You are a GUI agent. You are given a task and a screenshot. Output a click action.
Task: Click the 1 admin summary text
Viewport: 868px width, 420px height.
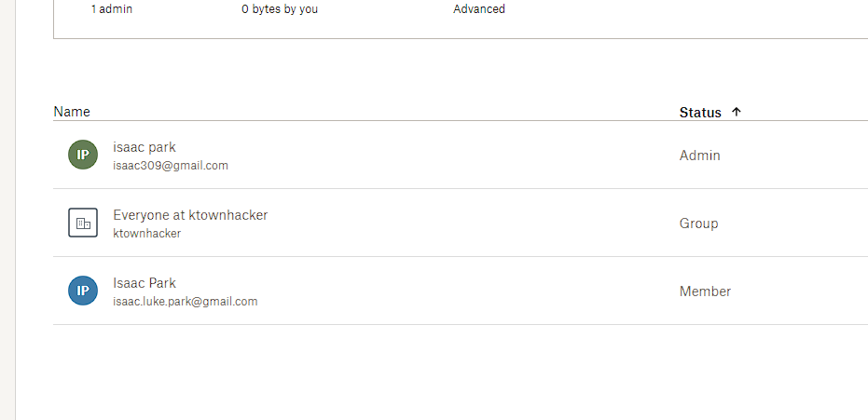[x=111, y=8]
